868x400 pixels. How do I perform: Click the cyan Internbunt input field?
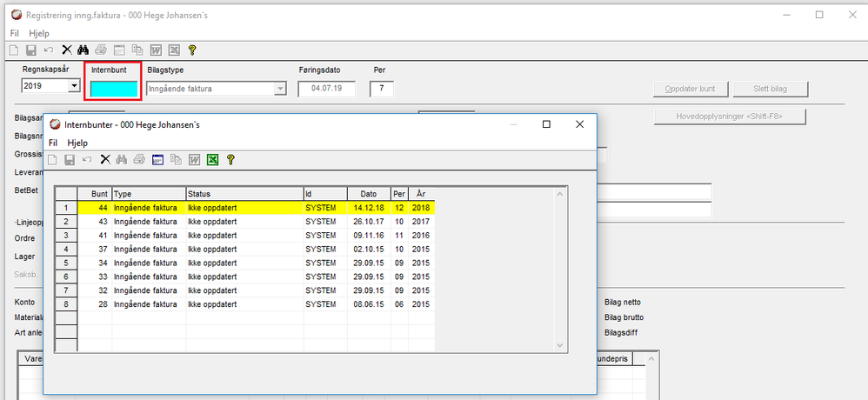point(114,89)
